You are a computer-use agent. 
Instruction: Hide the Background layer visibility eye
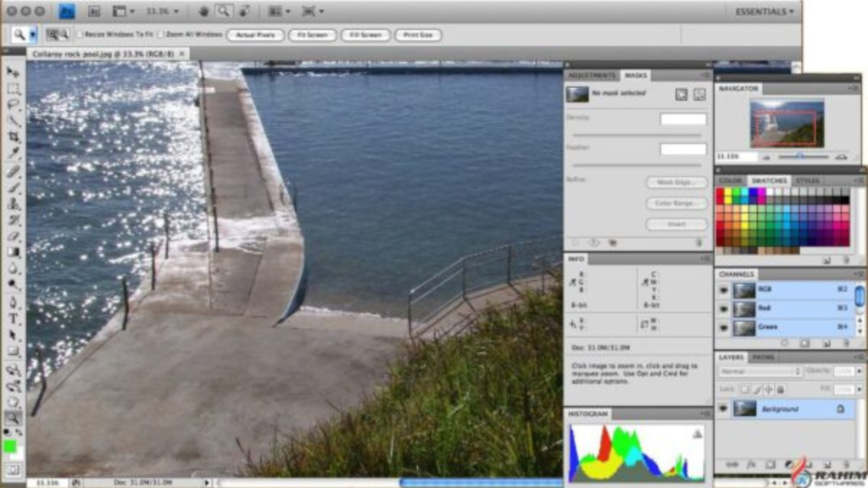click(x=724, y=408)
